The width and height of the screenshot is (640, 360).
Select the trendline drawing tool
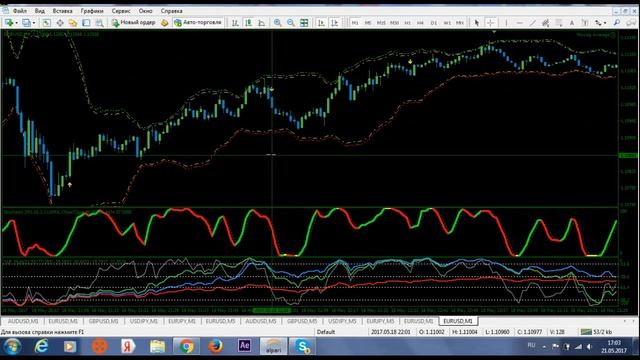(532, 23)
